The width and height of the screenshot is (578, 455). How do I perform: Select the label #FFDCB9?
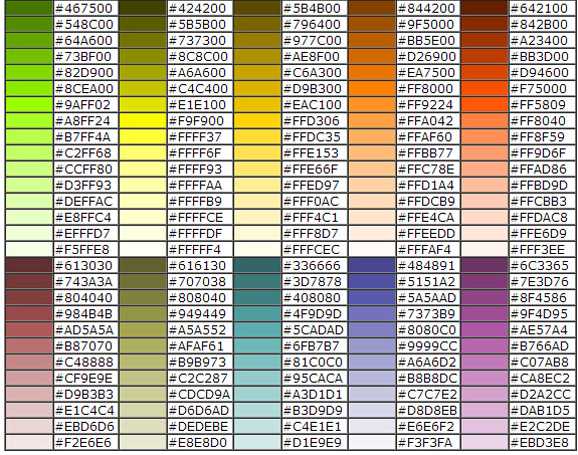426,201
